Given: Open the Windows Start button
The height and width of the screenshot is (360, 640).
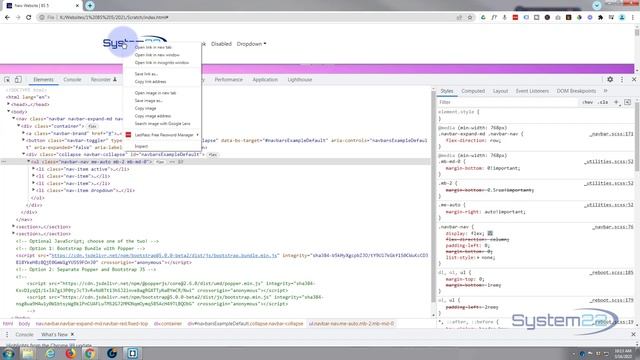Looking at the screenshot, I should (9, 353).
